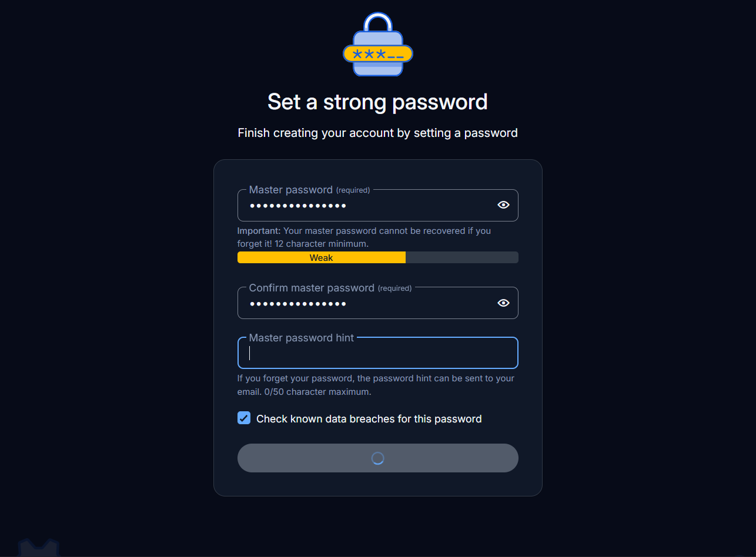Click the "Finish creating your account" subtitle
Screen dimensions: 756x557
click(377, 133)
